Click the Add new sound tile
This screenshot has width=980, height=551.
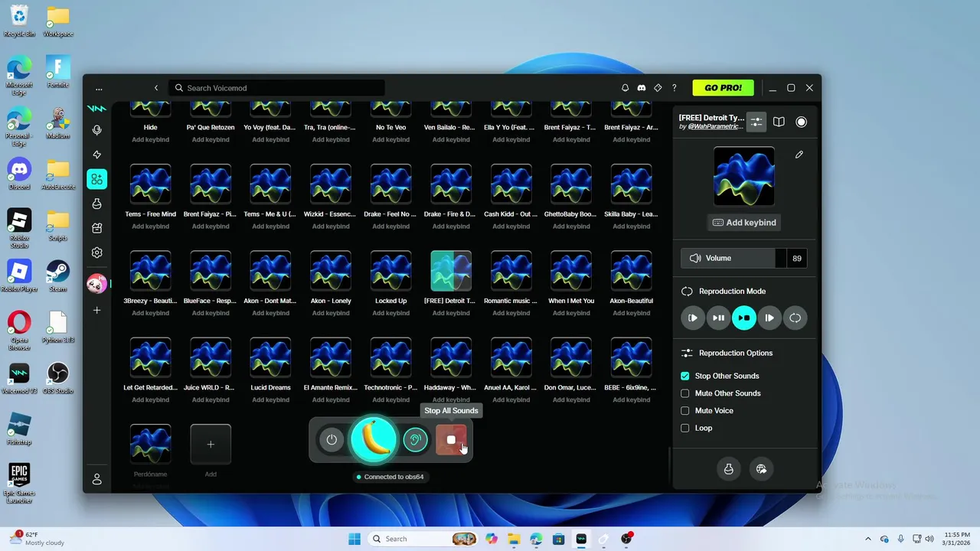click(x=211, y=444)
